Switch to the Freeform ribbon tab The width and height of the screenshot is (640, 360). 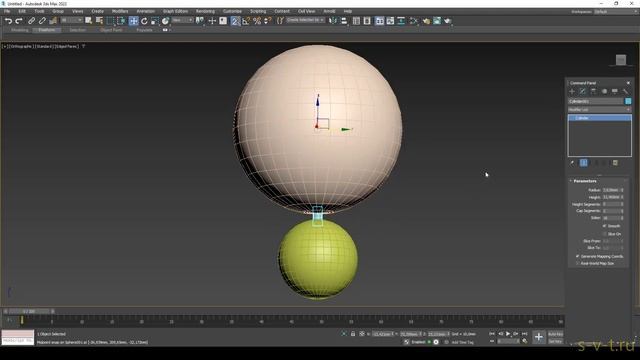coord(47,30)
